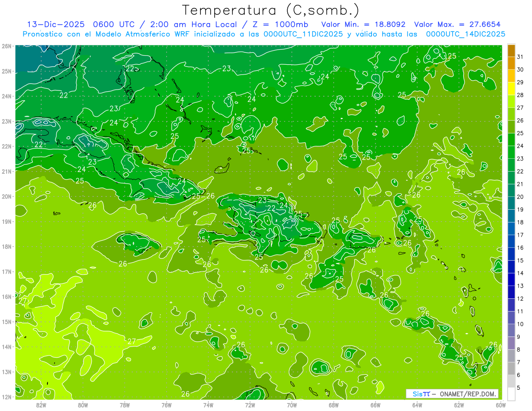The image size is (532, 411).
Task: Click the "16N" latitude axis label
Action: pos(7,297)
